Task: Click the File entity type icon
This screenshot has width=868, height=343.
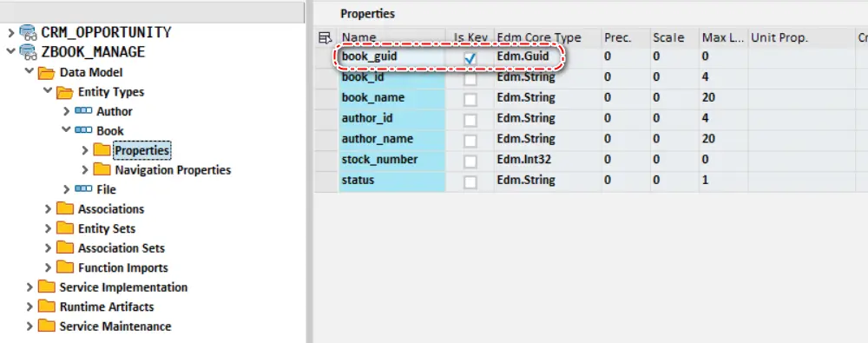Action: pyautogui.click(x=83, y=189)
